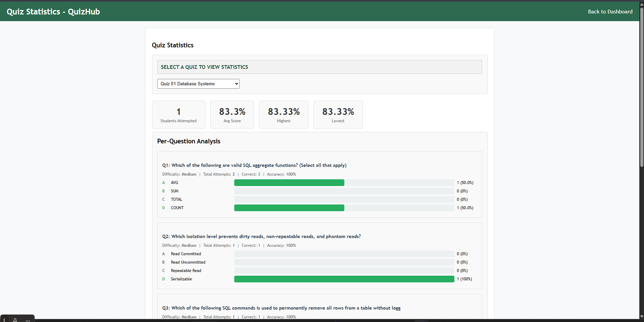The height and width of the screenshot is (322, 644).
Task: Click "Accuracy: 100%" under Q1
Action: (x=282, y=174)
